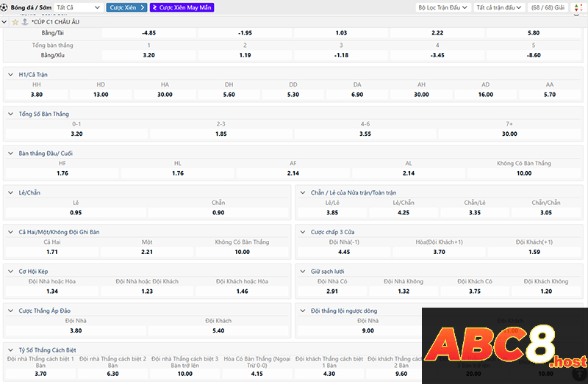Collapse the Tổng Số Bàn Thắng section

click(10, 114)
